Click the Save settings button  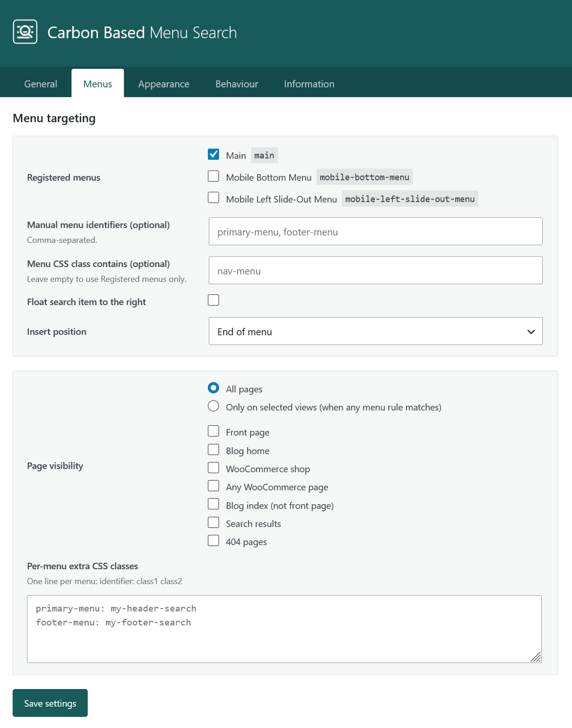[x=50, y=703]
